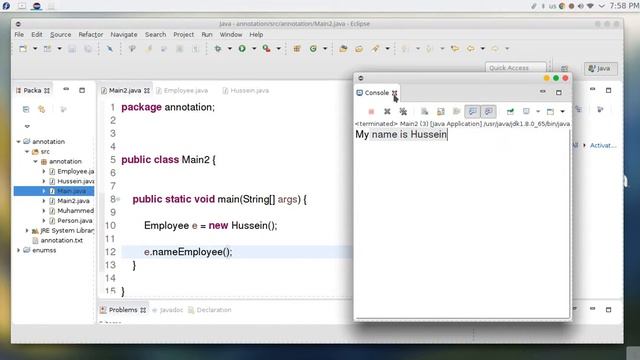
Task: Click the Debug toolbar icon
Action: click(x=218, y=49)
